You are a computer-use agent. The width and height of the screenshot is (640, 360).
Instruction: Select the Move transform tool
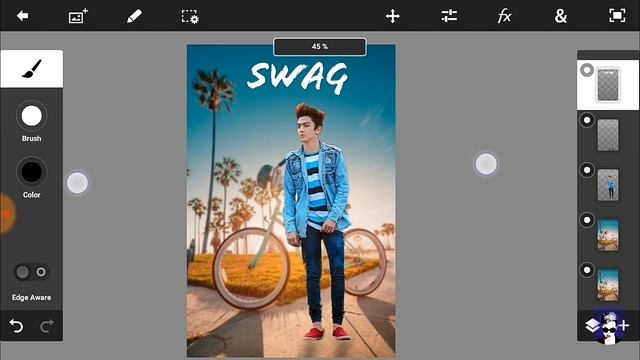pos(392,16)
